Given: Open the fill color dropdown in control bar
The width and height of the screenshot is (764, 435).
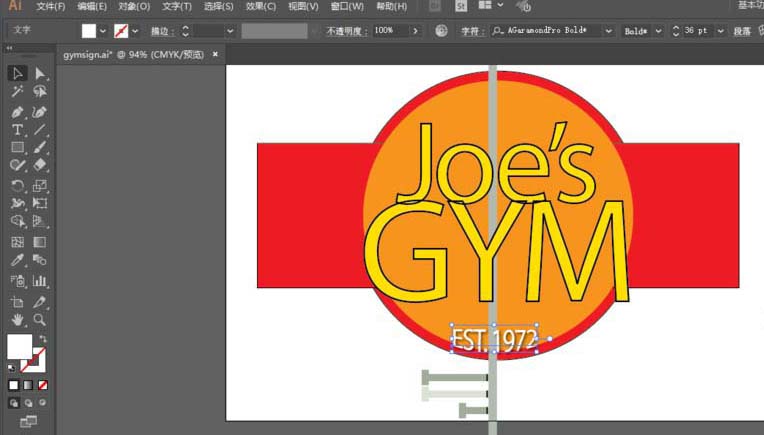Looking at the screenshot, I should [102, 31].
